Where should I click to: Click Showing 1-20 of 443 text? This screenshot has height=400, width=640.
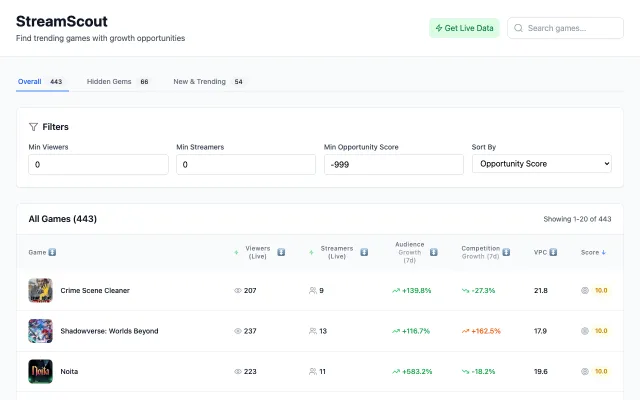(577, 219)
